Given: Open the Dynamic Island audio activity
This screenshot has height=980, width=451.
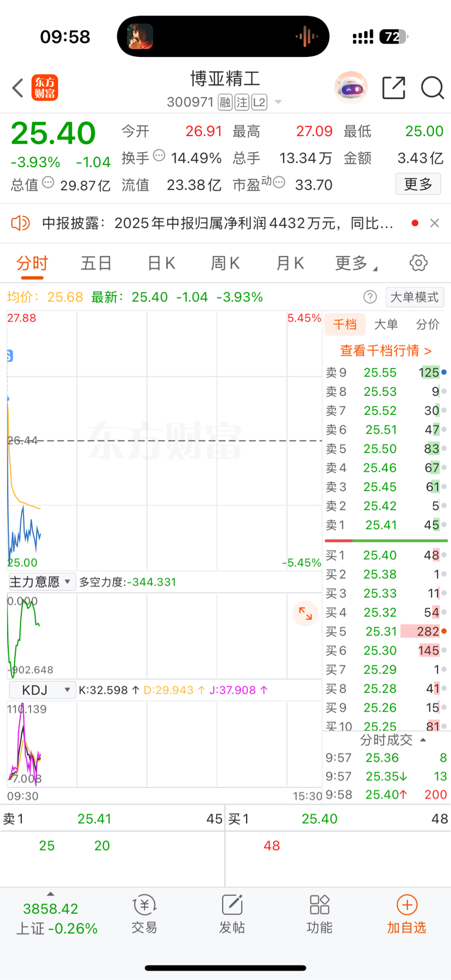Looking at the screenshot, I should pos(223,36).
